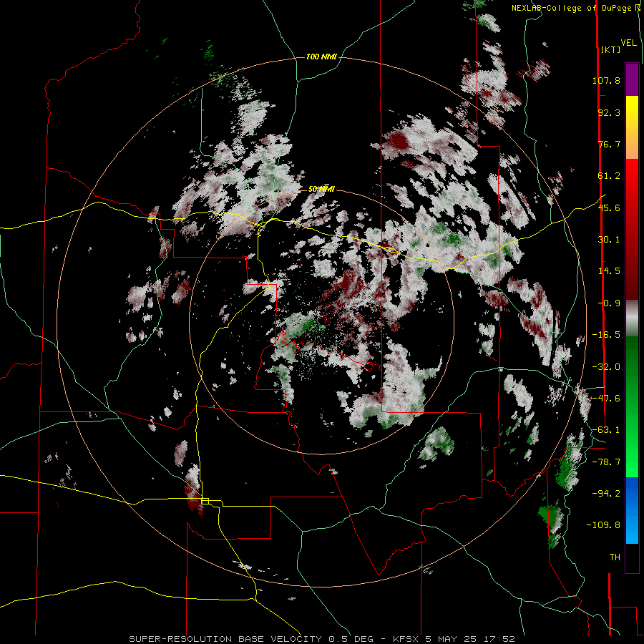Click the -47.6 legend value

(x=606, y=399)
